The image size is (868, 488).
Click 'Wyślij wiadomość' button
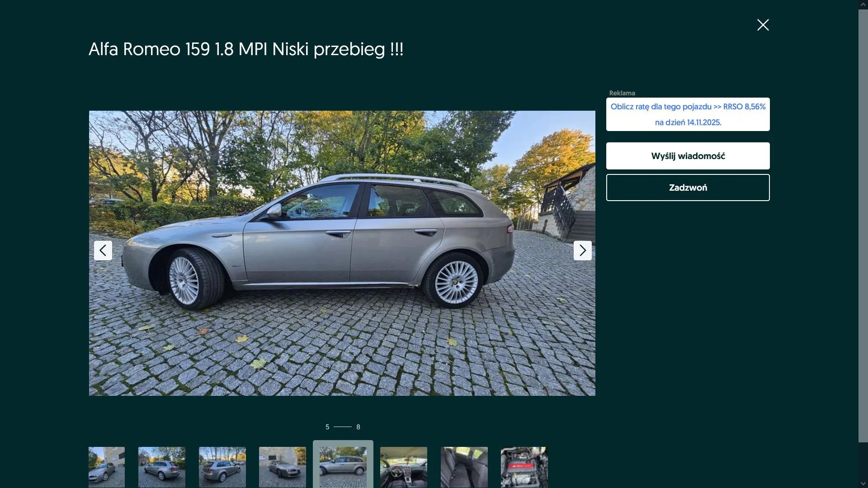688,156
